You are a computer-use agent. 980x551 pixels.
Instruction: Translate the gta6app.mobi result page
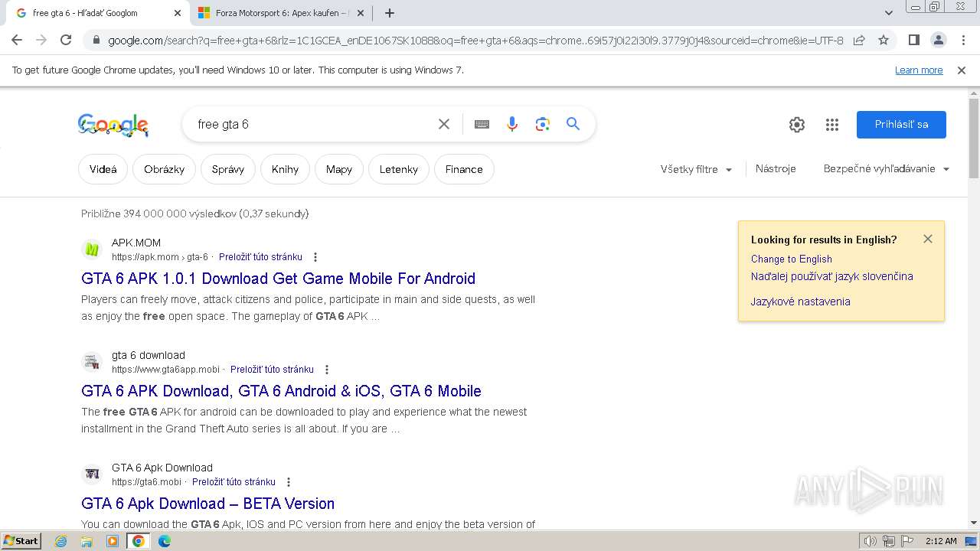click(272, 370)
